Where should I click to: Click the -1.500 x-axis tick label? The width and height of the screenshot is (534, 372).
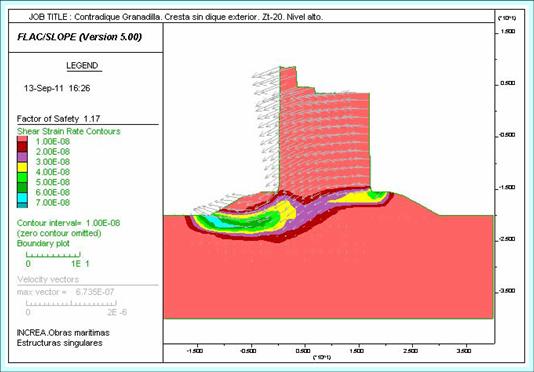coord(195,351)
